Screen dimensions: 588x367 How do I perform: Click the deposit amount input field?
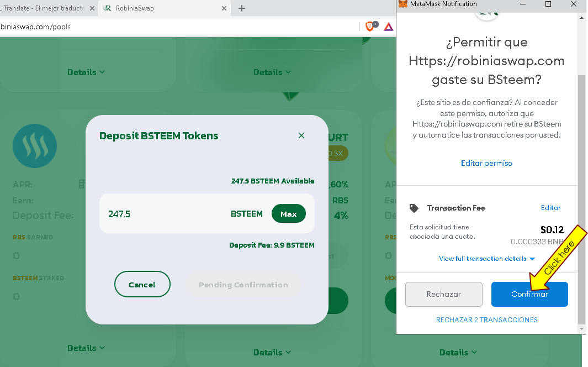165,213
